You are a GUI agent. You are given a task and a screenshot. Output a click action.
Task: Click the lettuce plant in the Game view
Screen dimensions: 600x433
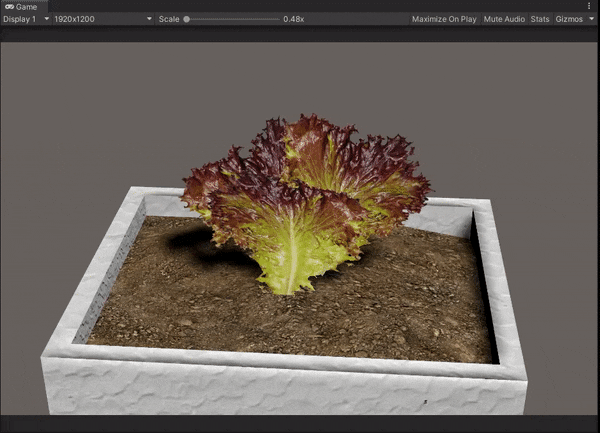[306, 203]
